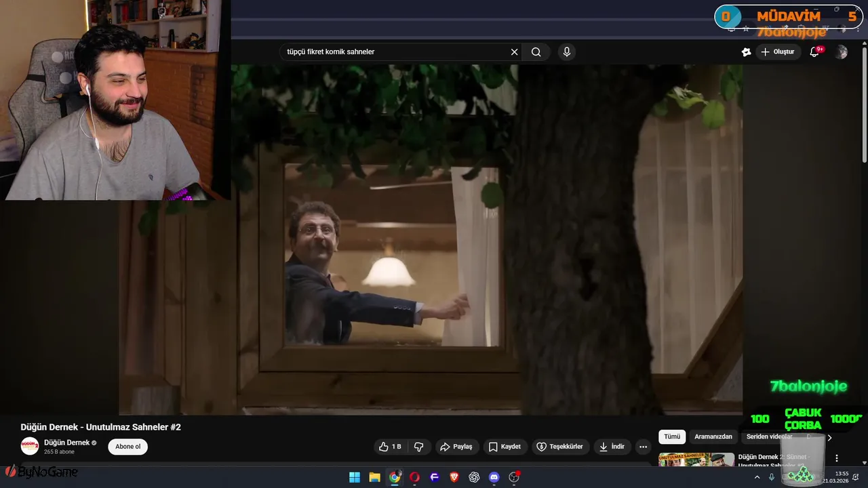
Task: Show more filter chips with right arrow
Action: [x=829, y=438]
